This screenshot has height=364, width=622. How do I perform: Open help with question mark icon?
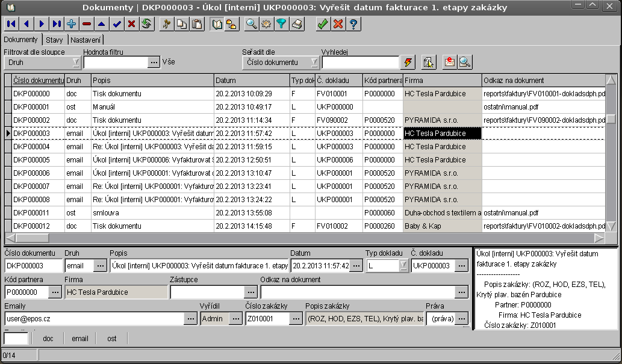pyautogui.click(x=353, y=24)
